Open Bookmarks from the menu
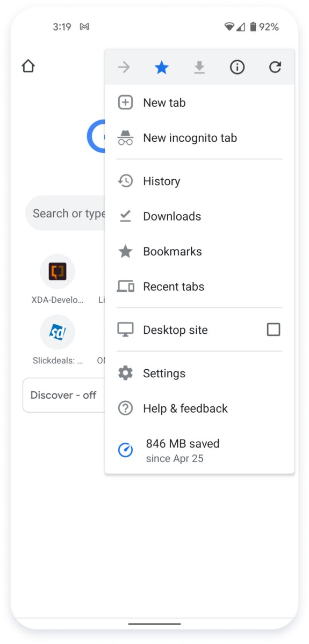 (199, 251)
